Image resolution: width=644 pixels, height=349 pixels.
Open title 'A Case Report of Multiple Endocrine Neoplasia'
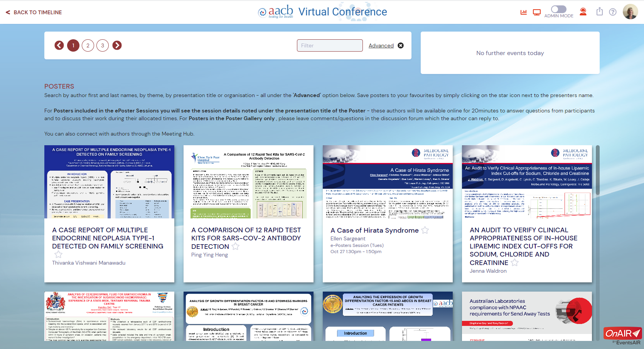click(x=108, y=238)
